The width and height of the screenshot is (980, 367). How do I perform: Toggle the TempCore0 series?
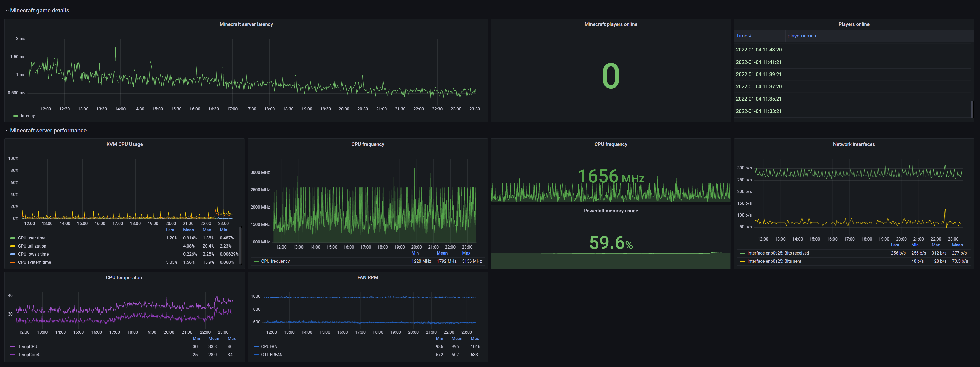pos(29,355)
